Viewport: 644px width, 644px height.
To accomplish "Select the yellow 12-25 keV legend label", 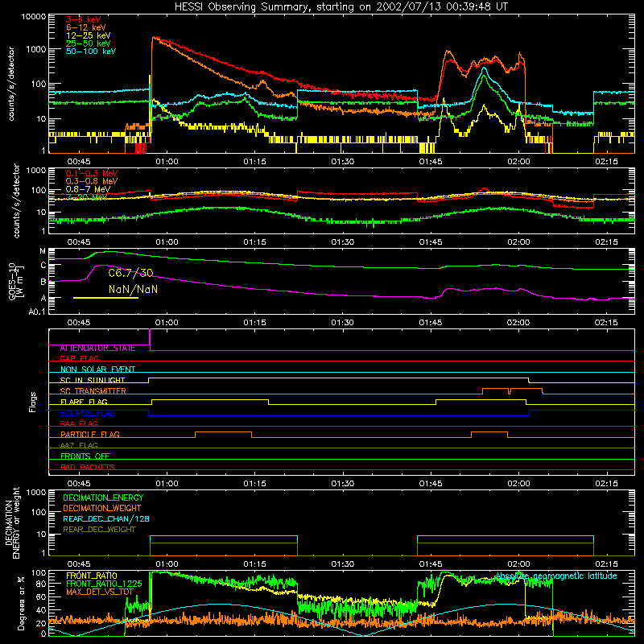I will click(x=89, y=35).
